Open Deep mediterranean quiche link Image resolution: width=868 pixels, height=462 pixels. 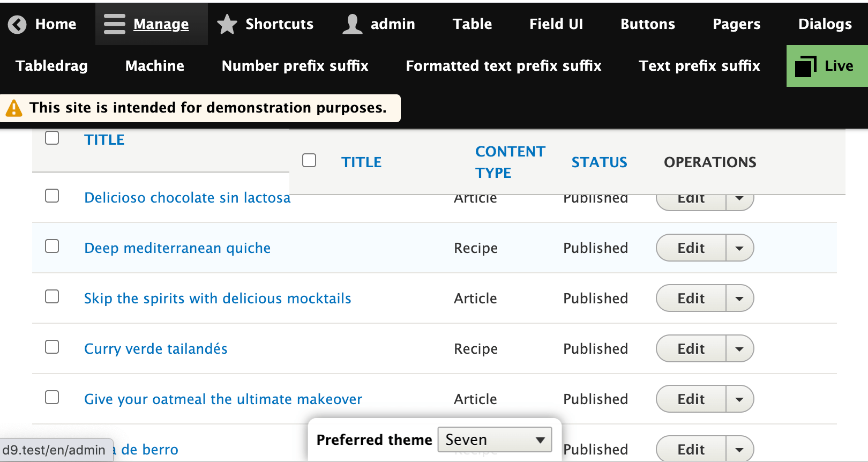(177, 248)
